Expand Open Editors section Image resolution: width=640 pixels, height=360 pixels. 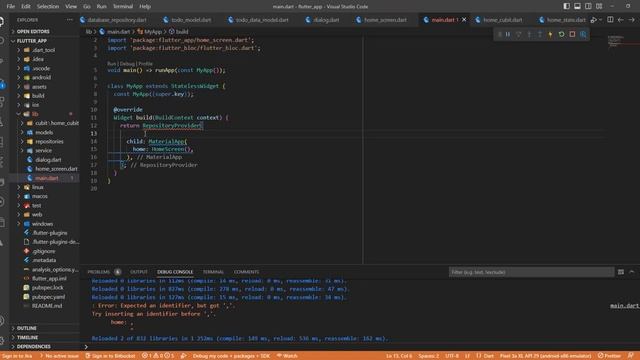pyautogui.click(x=44, y=31)
